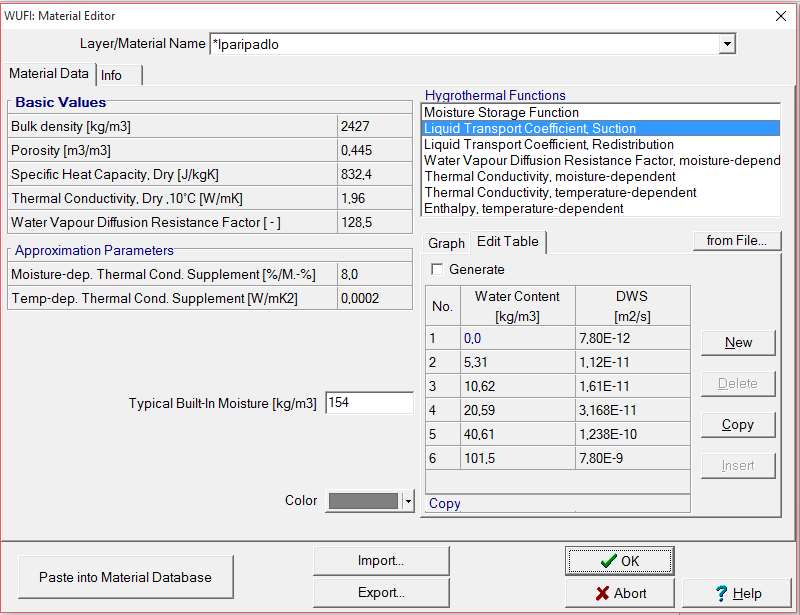Select Water Vapour Diffusion Resistance Factor, moisture-dependent
Screen dimensions: 800x615
coord(601,160)
